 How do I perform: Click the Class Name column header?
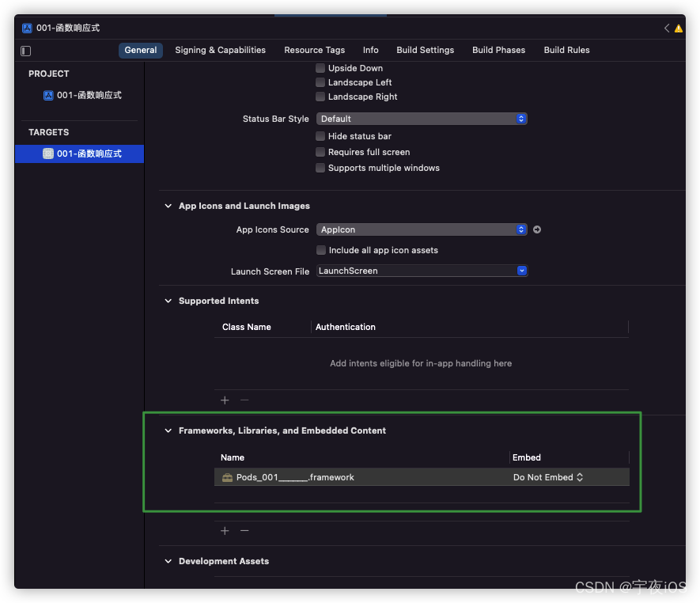pos(247,327)
